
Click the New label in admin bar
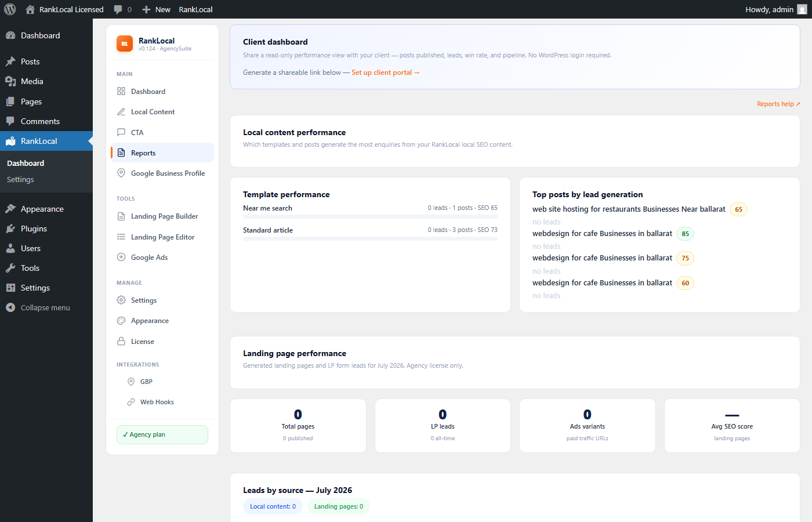pos(163,9)
